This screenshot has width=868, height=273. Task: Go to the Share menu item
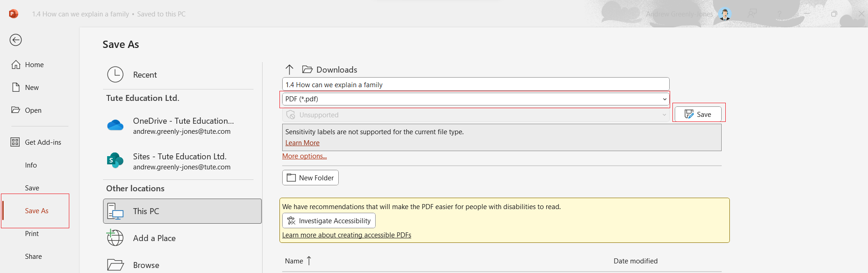pyautogui.click(x=33, y=257)
